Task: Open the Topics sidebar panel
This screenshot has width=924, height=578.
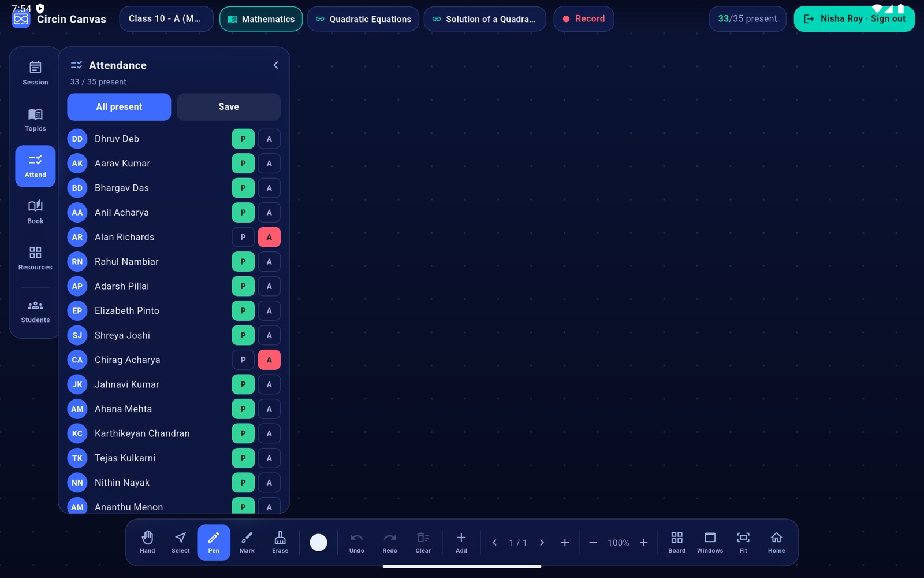Action: [x=35, y=120]
